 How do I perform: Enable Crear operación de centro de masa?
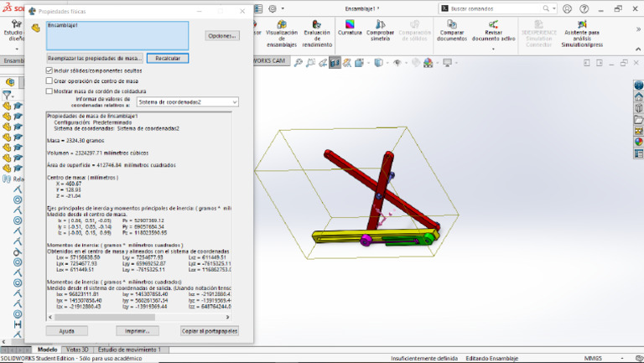pos(49,80)
